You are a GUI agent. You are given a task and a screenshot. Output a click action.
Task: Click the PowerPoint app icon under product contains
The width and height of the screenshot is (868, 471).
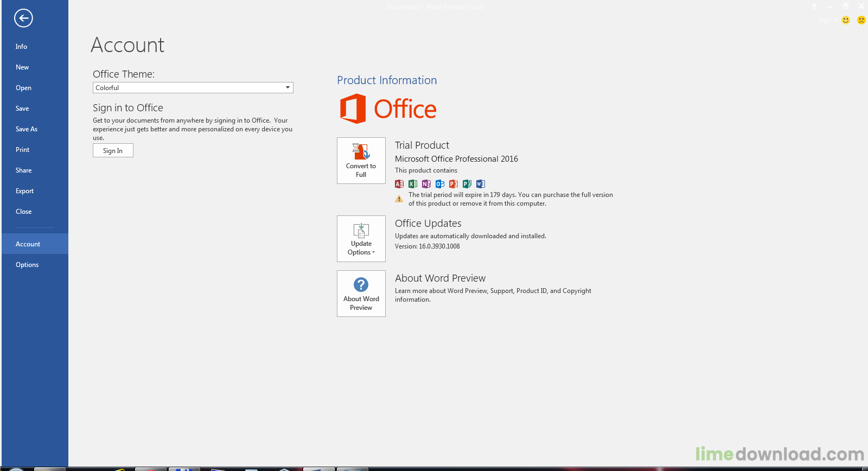(x=454, y=184)
